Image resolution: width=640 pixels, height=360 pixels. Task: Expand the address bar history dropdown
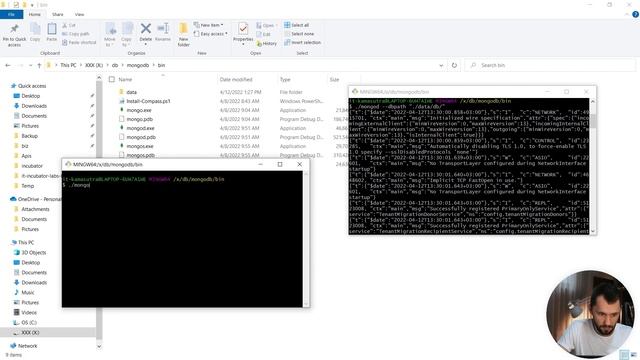(441, 65)
